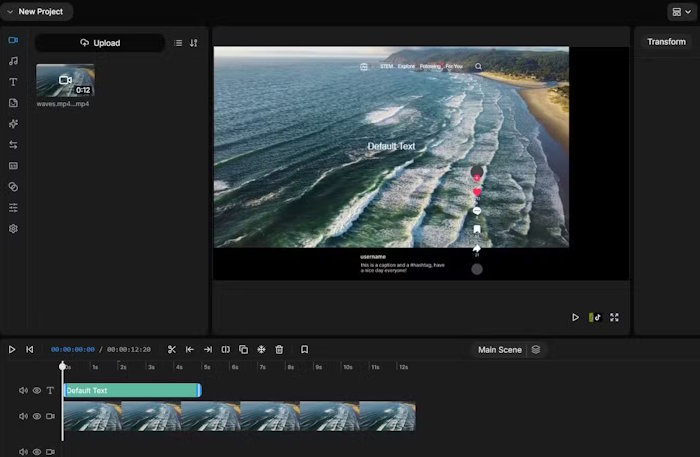Open the Text tool panel
The width and height of the screenshot is (700, 457).
coord(13,82)
